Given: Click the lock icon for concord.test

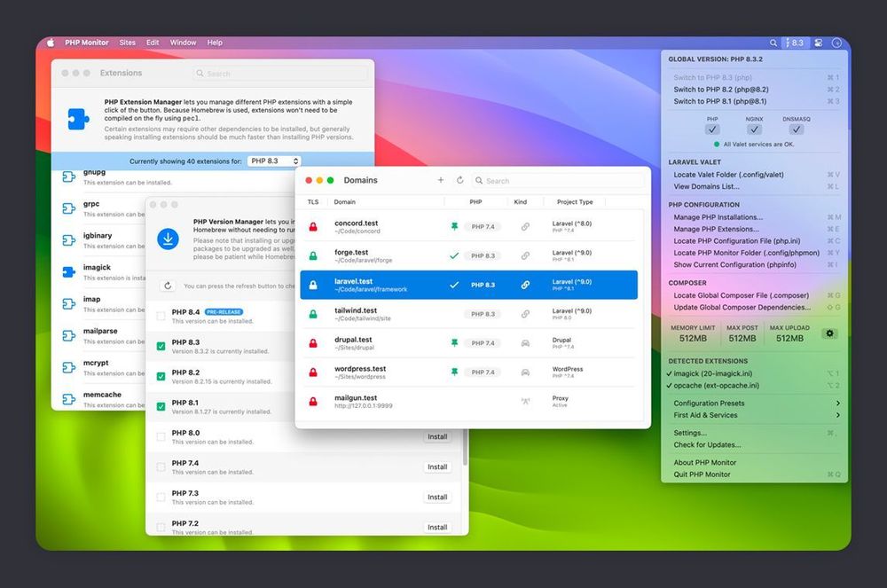Looking at the screenshot, I should point(313,227).
